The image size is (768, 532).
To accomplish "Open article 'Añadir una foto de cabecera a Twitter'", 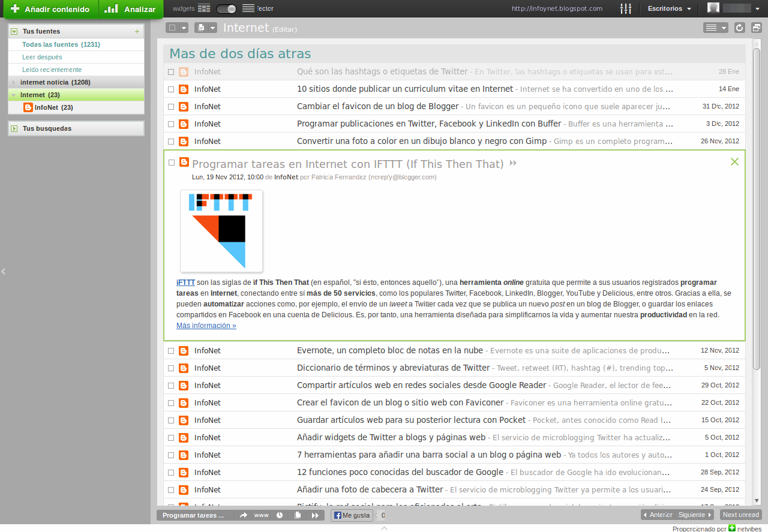I will point(370,489).
